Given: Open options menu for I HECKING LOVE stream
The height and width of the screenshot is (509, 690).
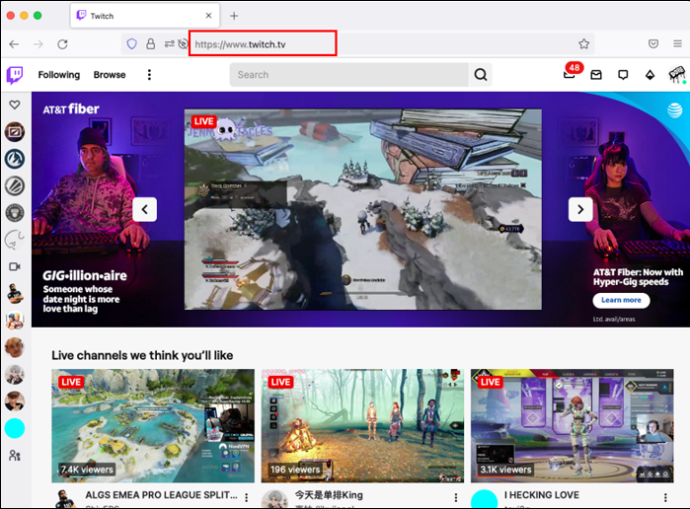Looking at the screenshot, I should point(665,498).
